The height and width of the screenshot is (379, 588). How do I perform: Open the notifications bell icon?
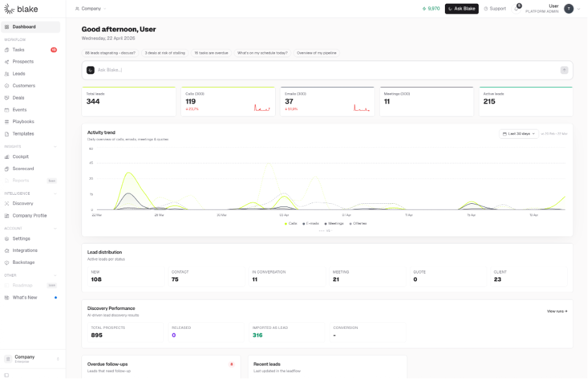(516, 8)
